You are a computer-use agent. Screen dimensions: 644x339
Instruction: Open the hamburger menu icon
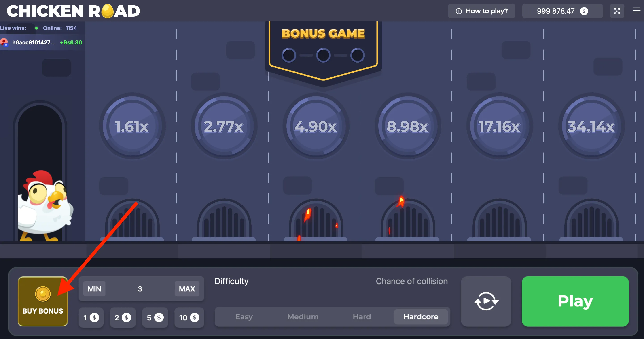pos(636,10)
